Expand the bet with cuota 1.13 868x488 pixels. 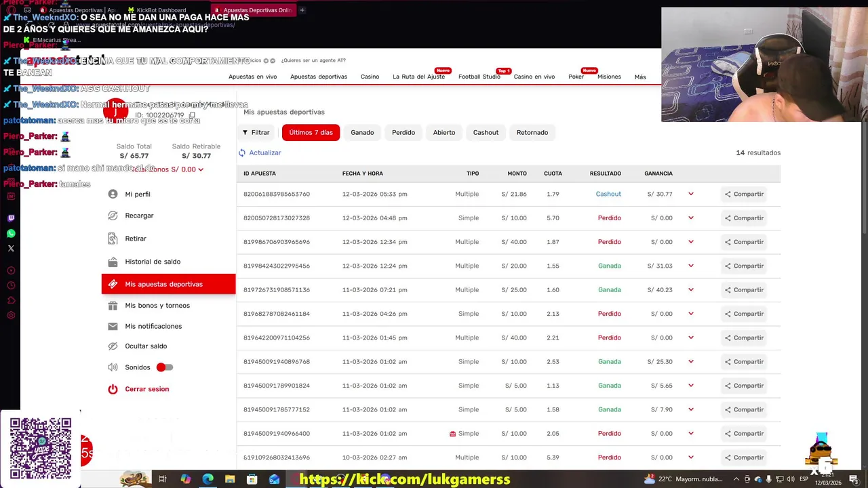pyautogui.click(x=691, y=386)
